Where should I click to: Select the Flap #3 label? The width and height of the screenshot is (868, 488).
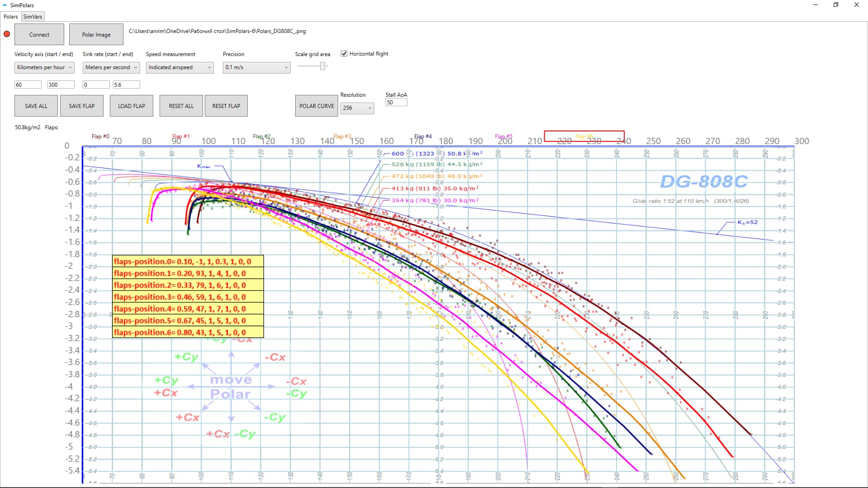[x=342, y=136]
